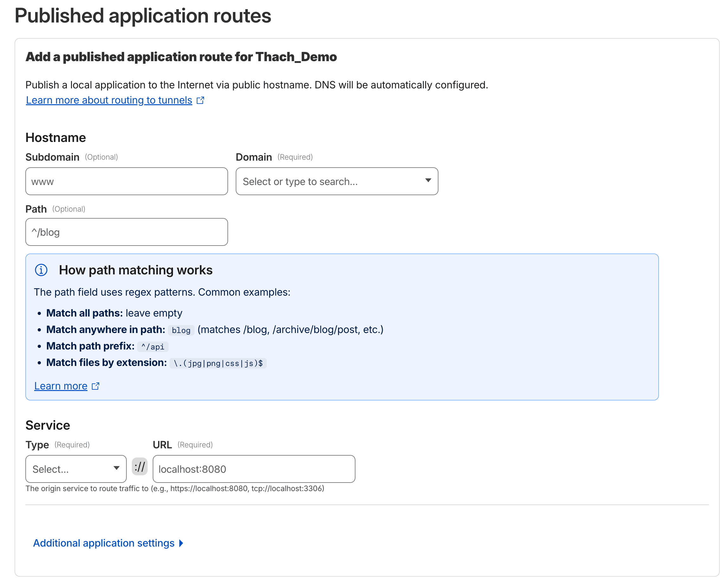Expand Additional application settings
The image size is (728, 583).
click(104, 543)
